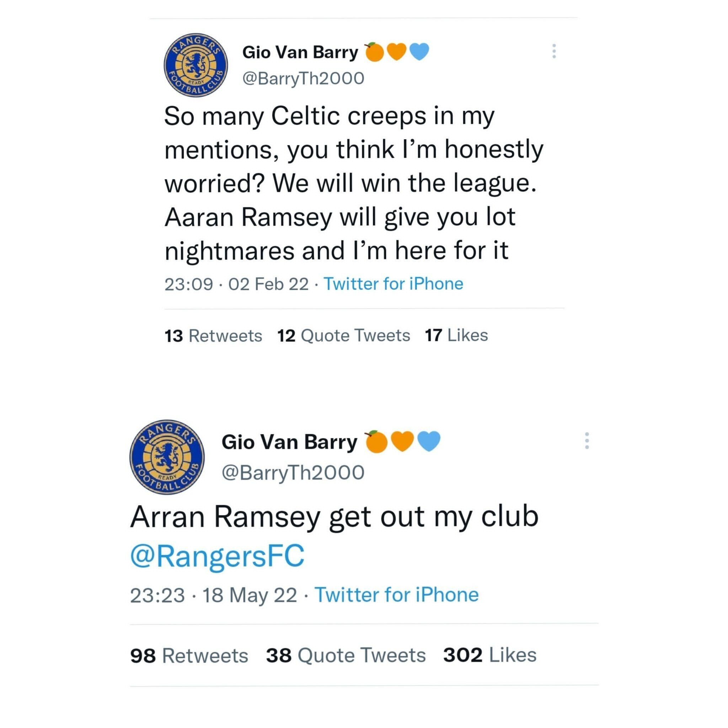Click Twitter for iPhone on the Feb tweet
This screenshot has width=728, height=728.
tap(394, 284)
